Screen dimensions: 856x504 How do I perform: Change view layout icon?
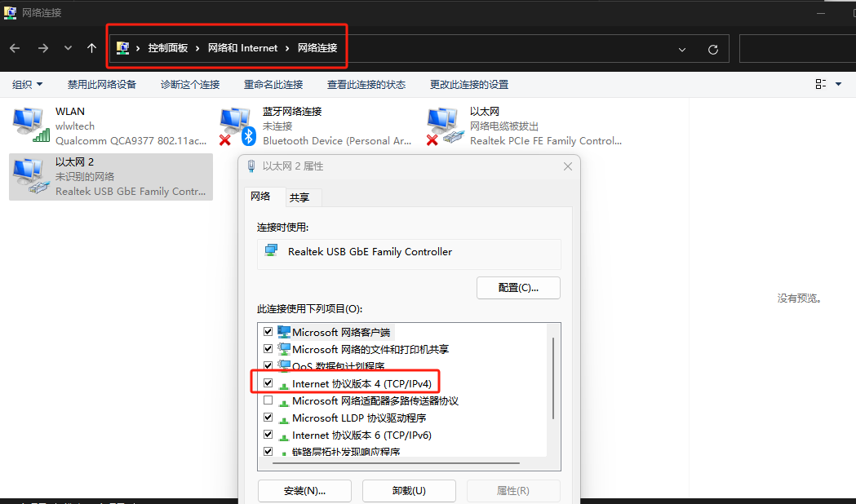821,84
